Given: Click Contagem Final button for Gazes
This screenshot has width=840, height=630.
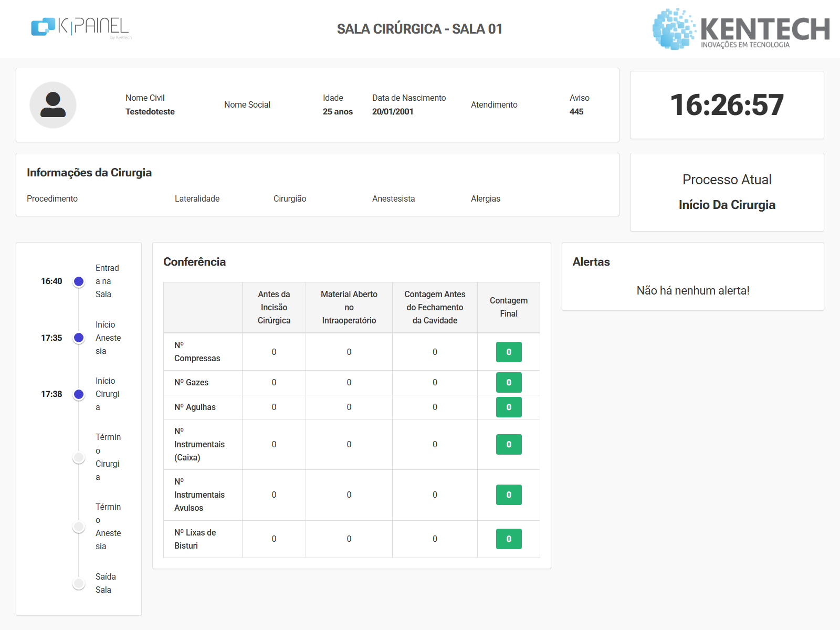Looking at the screenshot, I should [509, 382].
